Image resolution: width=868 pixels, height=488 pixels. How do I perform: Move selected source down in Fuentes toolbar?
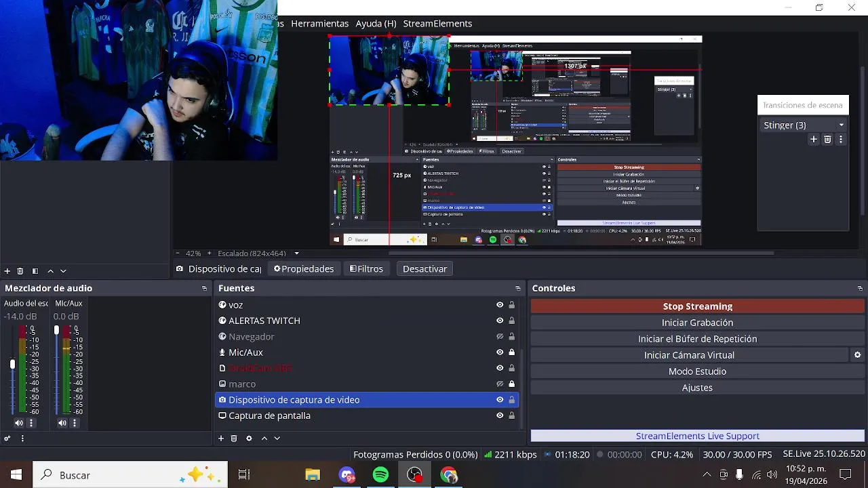click(x=277, y=439)
